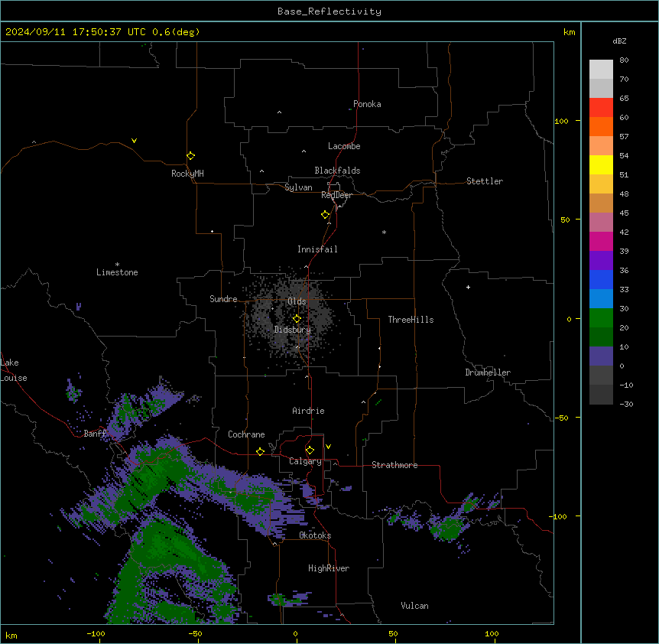Click the Airdrie town label
The width and height of the screenshot is (659, 644).
(308, 411)
